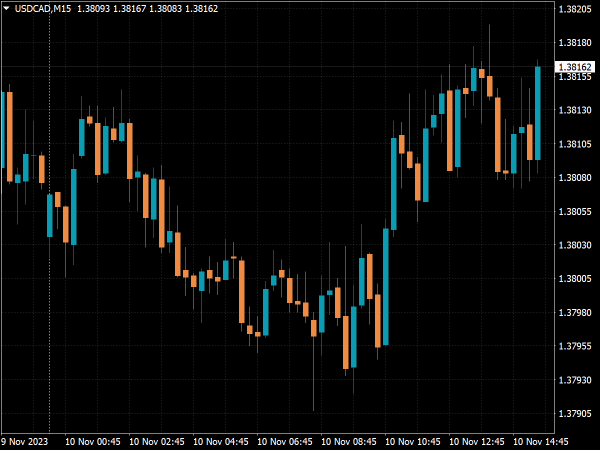600x450 pixels.
Task: Select the 10 Nov 02:45 time label
Action: tap(157, 442)
